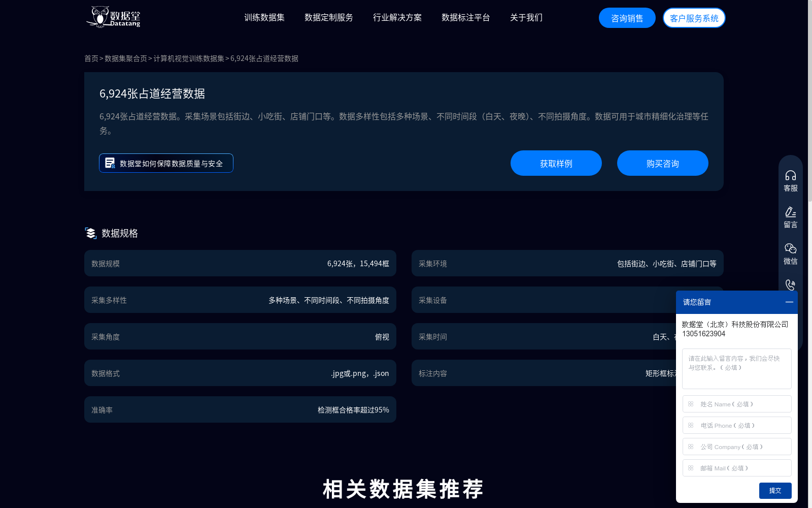Focus the 姓名 Name input field
812x508 pixels.
coord(737,404)
